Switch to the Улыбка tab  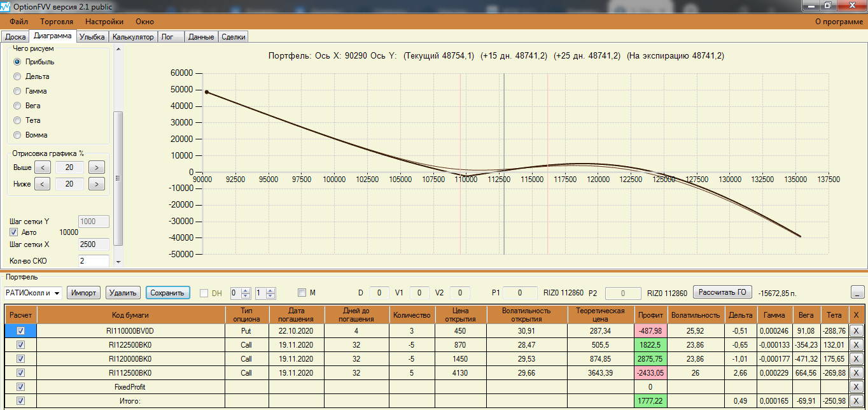pyautogui.click(x=92, y=37)
